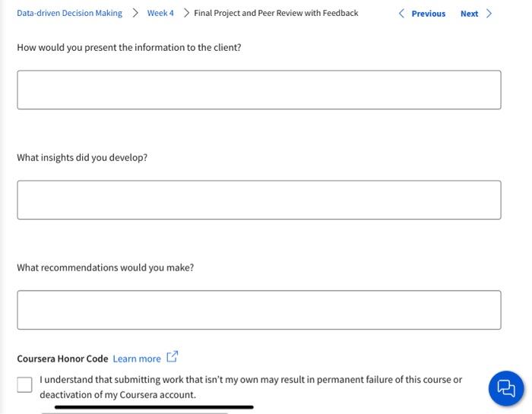Click the recommendations answer text box
The image size is (532, 414).
click(x=259, y=310)
